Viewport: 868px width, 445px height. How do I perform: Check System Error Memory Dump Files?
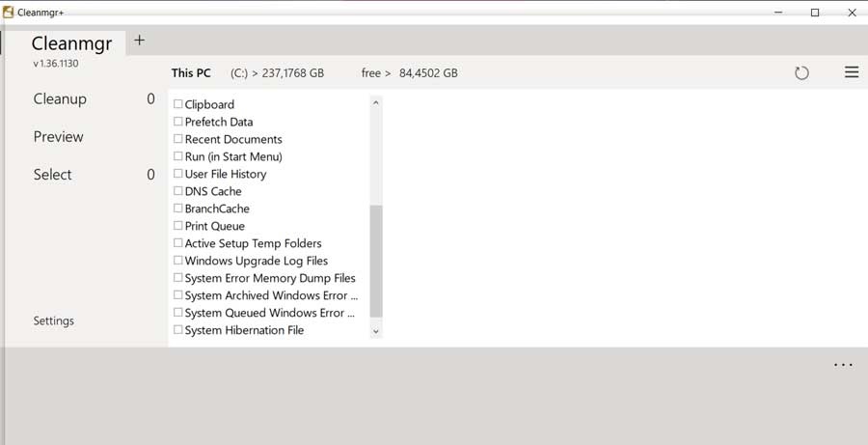[177, 277]
